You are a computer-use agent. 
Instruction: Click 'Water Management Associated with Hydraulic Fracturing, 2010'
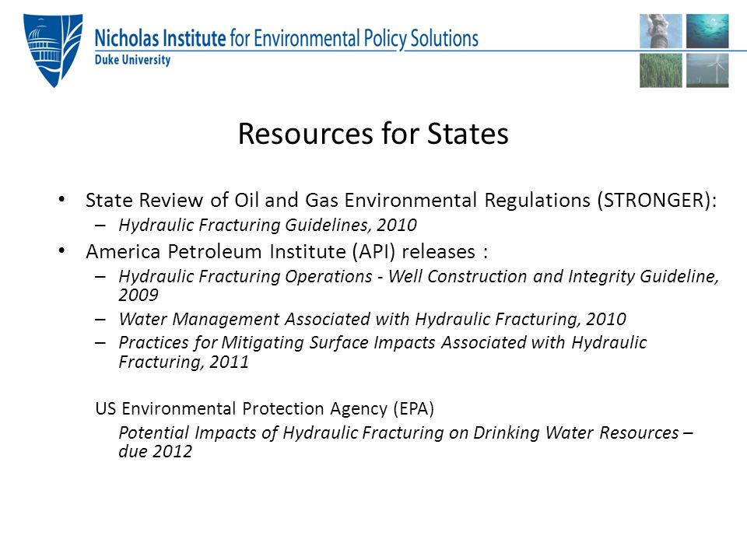pos(373,319)
